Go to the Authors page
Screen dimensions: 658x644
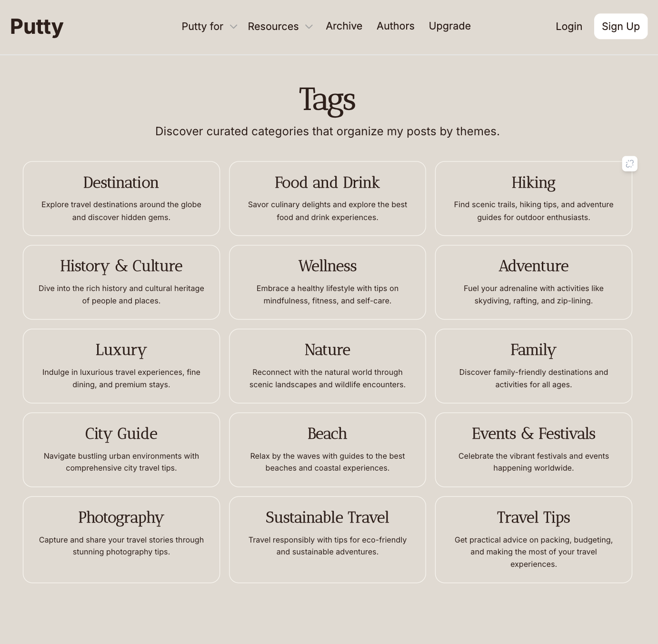pyautogui.click(x=395, y=26)
